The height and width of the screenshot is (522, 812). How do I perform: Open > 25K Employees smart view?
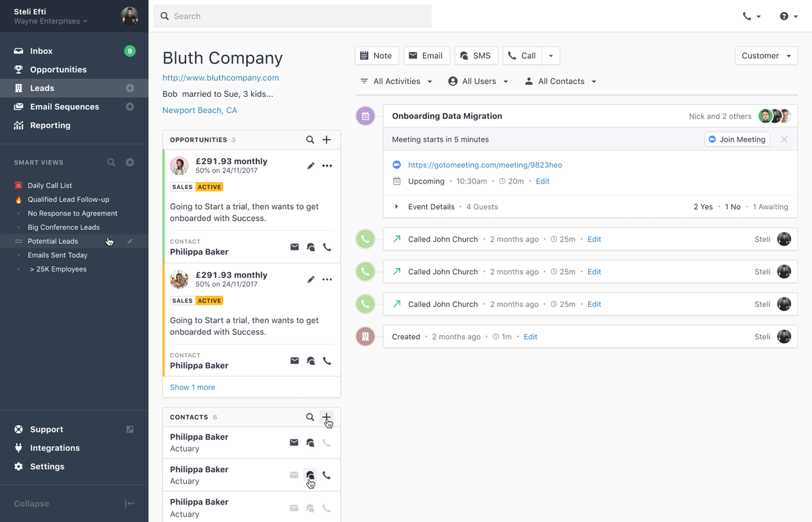click(58, 269)
